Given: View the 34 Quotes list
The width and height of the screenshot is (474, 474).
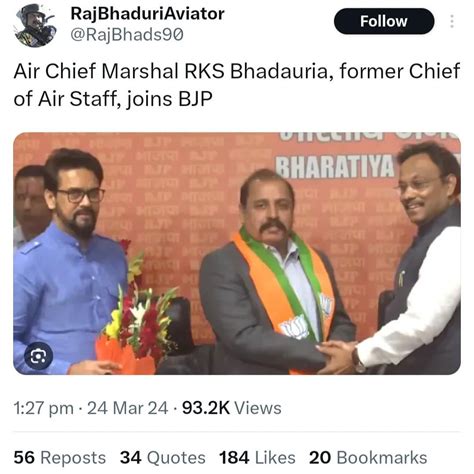Looking at the screenshot, I should pos(163,457).
